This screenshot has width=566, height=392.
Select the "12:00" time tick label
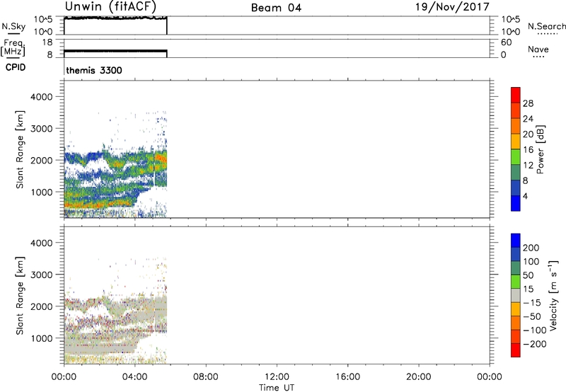tap(277, 377)
